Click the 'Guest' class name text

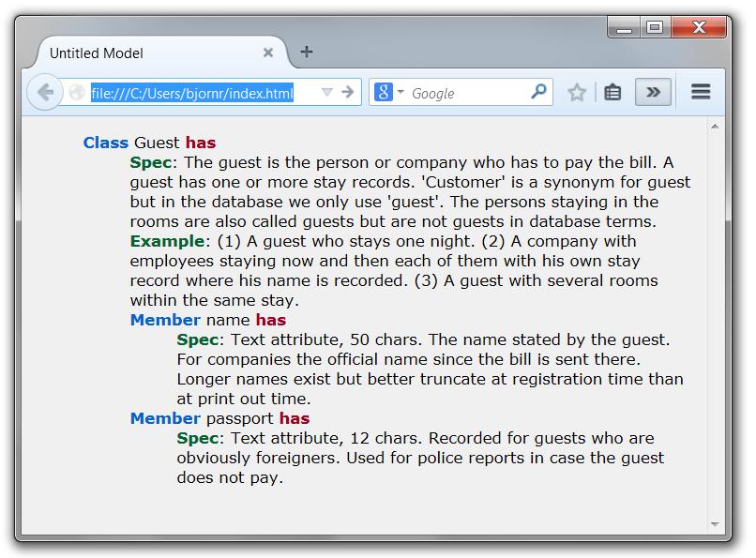(157, 143)
